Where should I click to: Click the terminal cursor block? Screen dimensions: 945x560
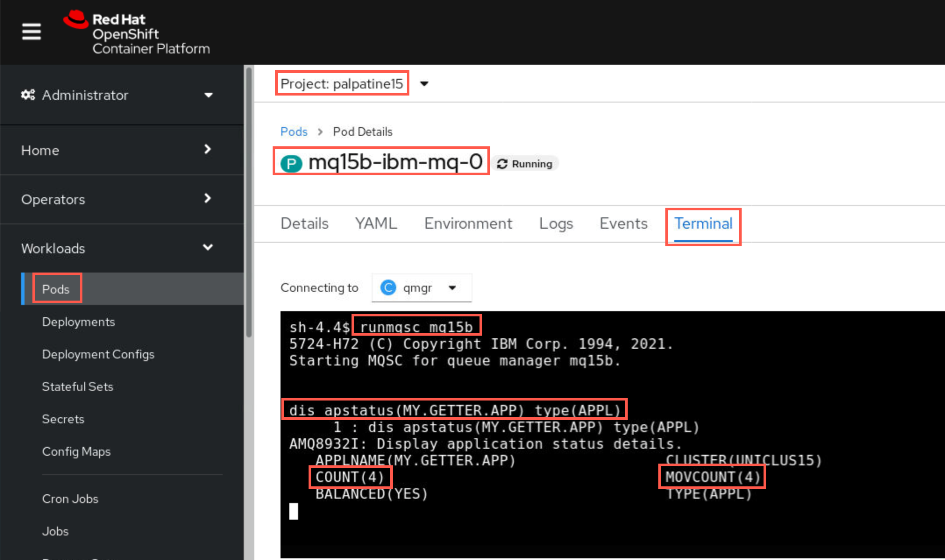point(294,511)
